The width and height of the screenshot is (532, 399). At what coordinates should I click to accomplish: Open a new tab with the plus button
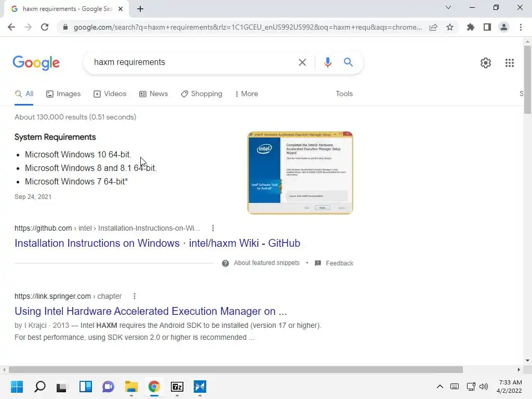point(140,9)
